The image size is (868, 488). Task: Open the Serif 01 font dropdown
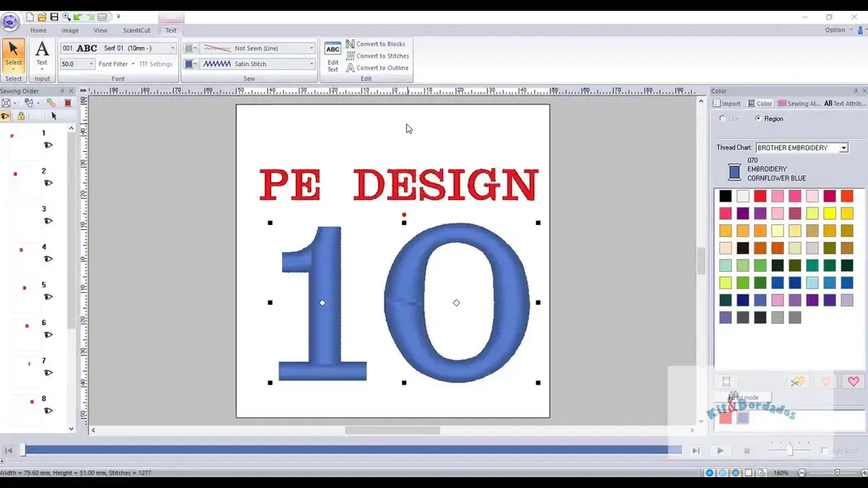click(x=172, y=48)
